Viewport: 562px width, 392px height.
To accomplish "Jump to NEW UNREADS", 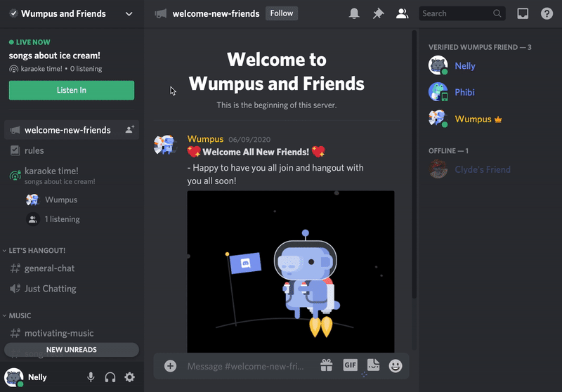I will click(72, 350).
